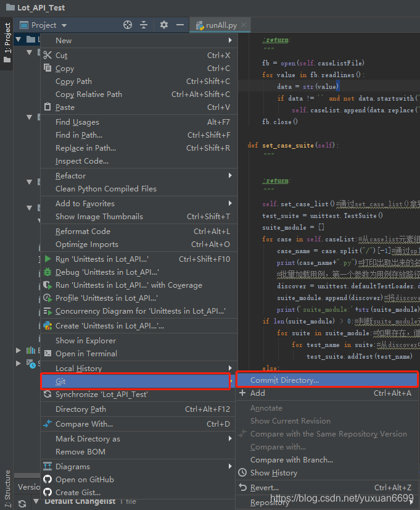This screenshot has width=420, height=510.
Task: Click the Revert undo arrow icon
Action: click(242, 487)
